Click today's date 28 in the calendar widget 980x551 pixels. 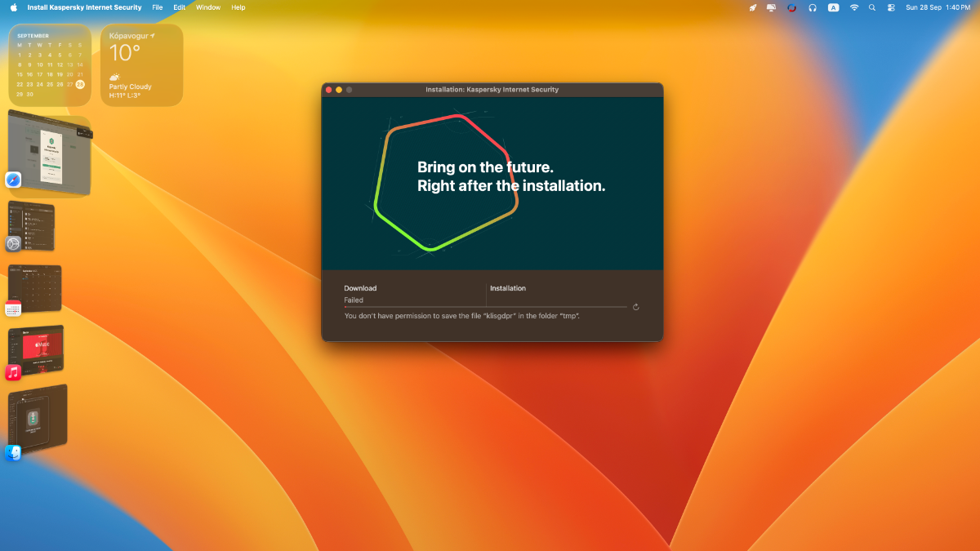80,84
